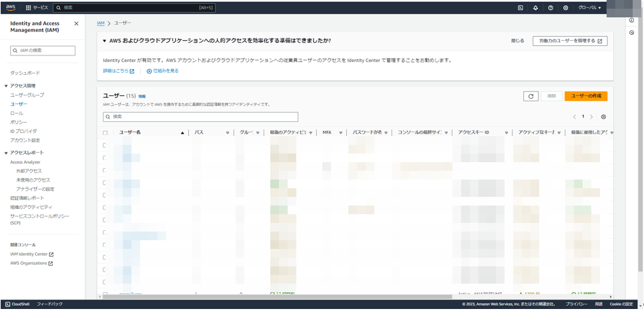Open Cookie の設定 footer link

point(621,304)
